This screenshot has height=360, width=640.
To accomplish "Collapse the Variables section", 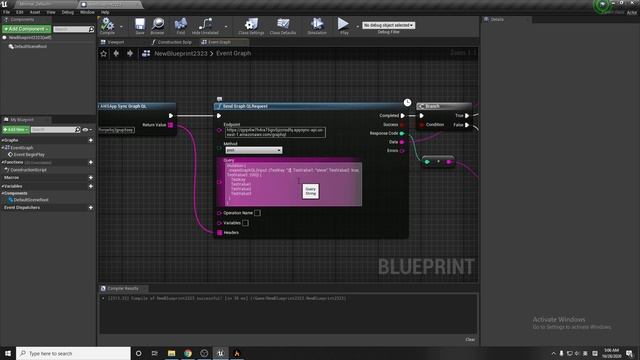I will (2, 186).
